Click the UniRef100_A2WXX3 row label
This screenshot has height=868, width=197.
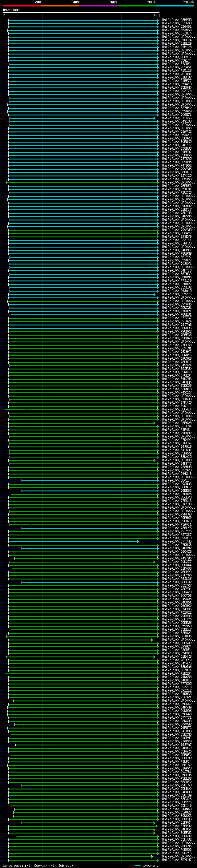[177, 193]
